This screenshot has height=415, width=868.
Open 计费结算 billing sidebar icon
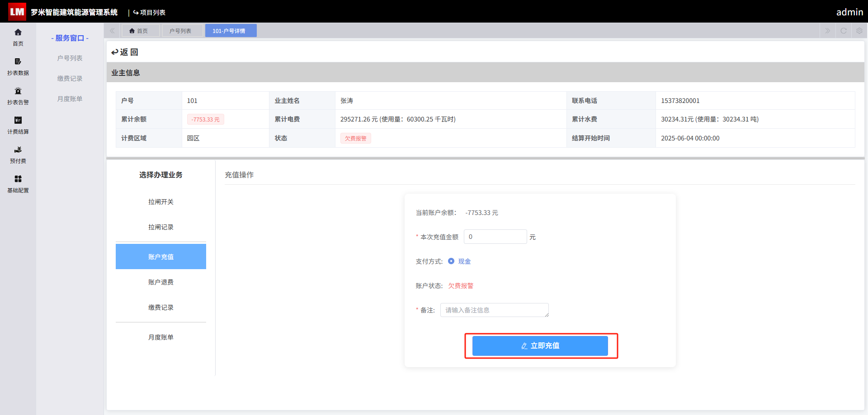[x=18, y=125]
